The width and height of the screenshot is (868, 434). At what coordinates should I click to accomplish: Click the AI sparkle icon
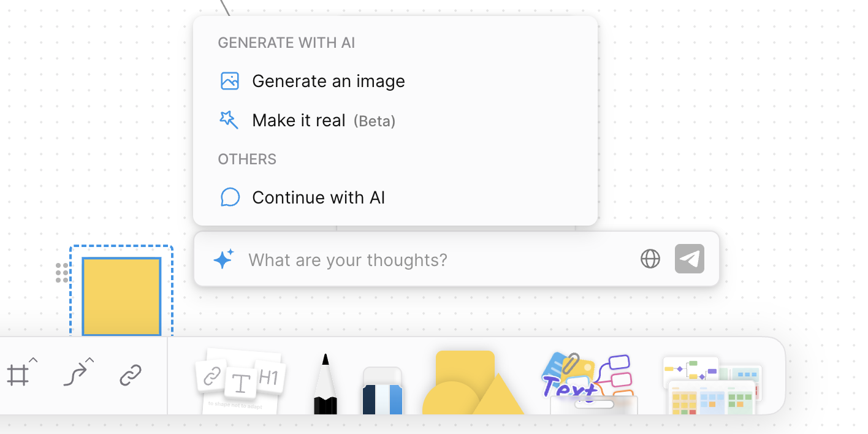click(223, 260)
